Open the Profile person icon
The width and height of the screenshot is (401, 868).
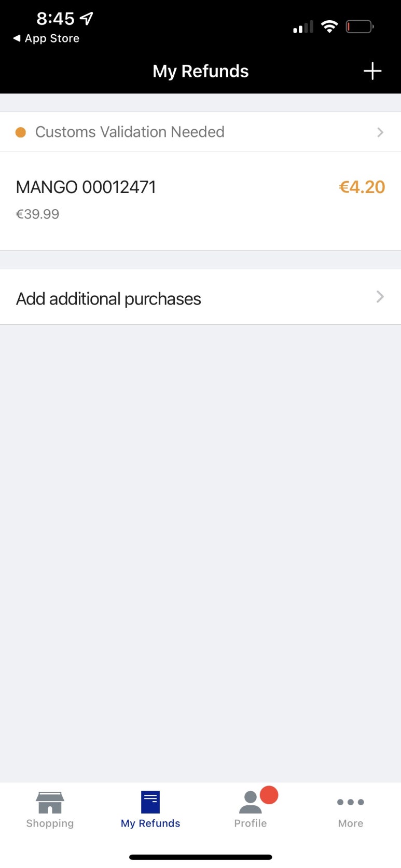251,802
